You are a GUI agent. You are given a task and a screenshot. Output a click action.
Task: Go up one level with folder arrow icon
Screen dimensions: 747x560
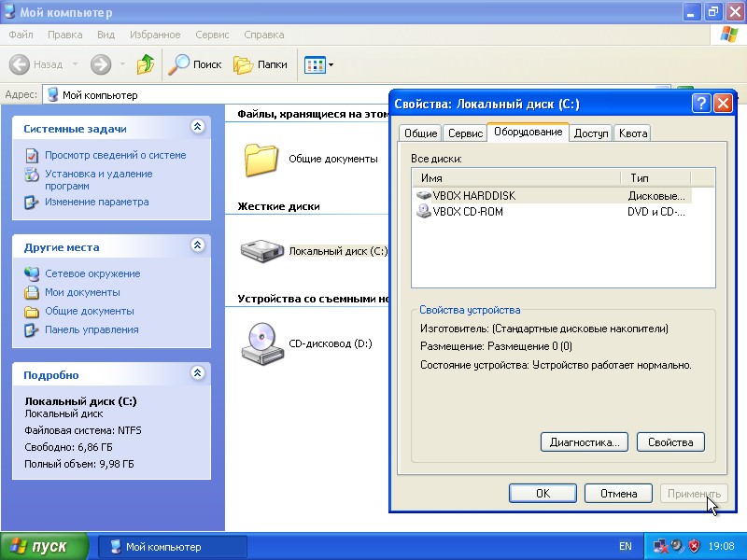point(146,64)
